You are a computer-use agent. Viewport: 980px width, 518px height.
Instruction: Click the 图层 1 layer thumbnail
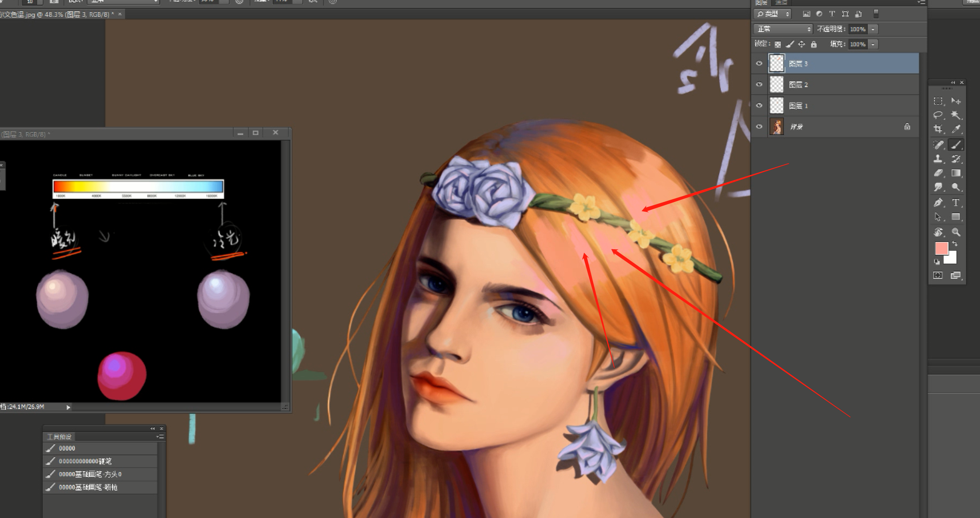click(x=776, y=105)
